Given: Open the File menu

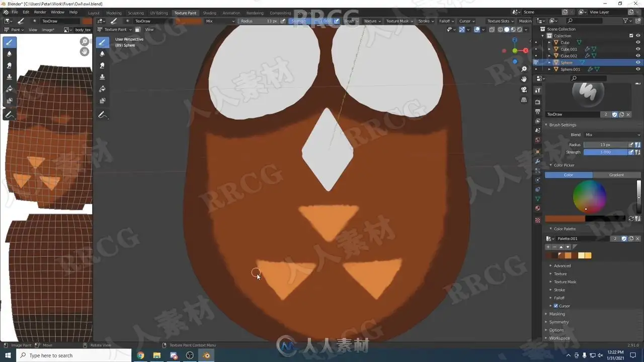Looking at the screenshot, I should click(15, 12).
